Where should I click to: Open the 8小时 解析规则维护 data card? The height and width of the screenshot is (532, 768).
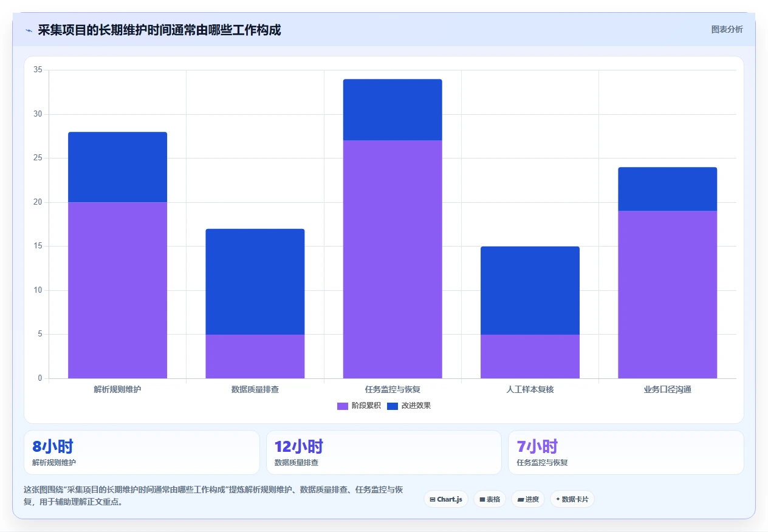click(x=142, y=452)
